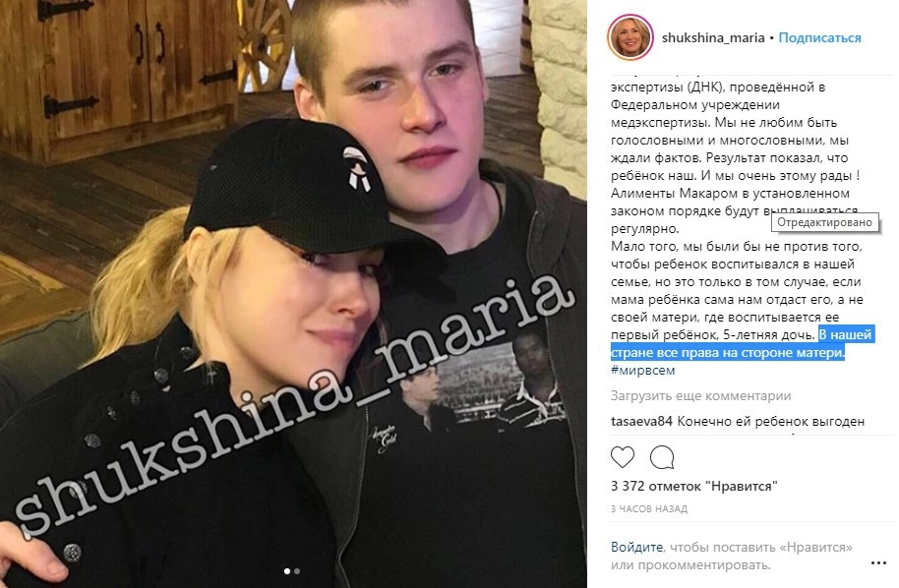View the 3 372 отметок "Нравится" list

click(693, 486)
